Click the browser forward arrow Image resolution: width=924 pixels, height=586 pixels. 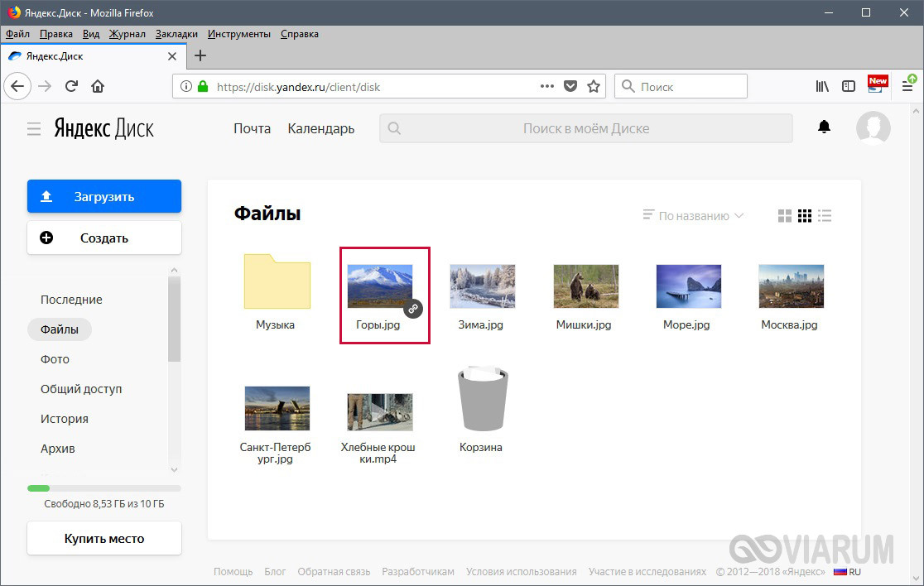pyautogui.click(x=45, y=87)
